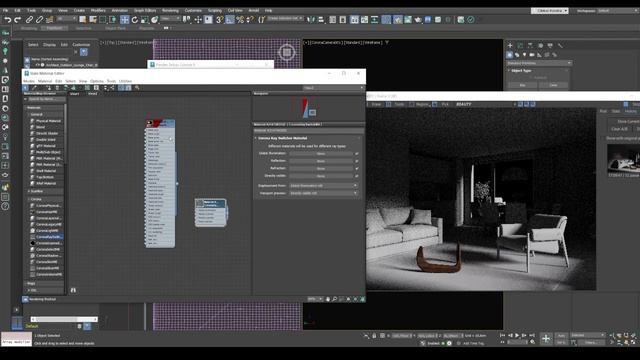Open the Viewport preview dropdown
The image size is (640, 360).
pyautogui.click(x=323, y=193)
